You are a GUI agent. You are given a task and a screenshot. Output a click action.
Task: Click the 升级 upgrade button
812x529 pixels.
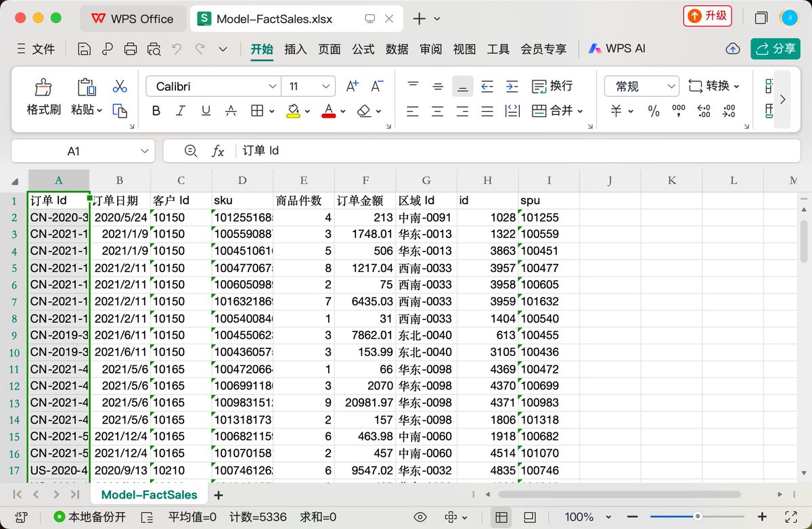(707, 16)
